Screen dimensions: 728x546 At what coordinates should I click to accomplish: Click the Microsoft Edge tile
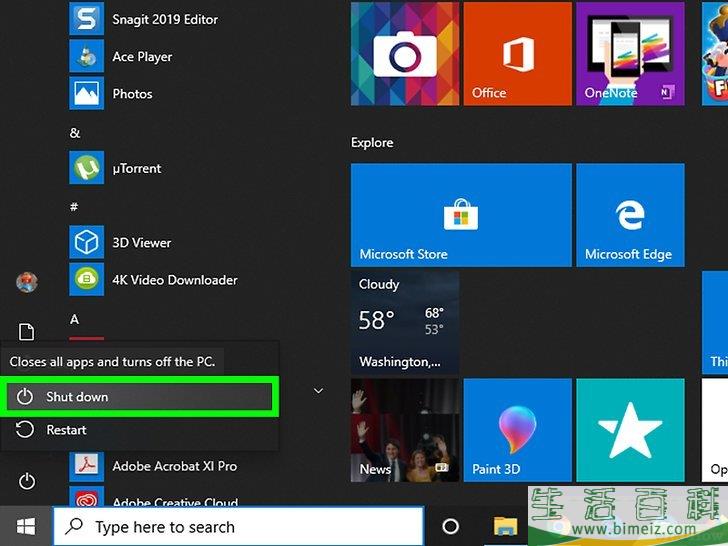point(629,215)
